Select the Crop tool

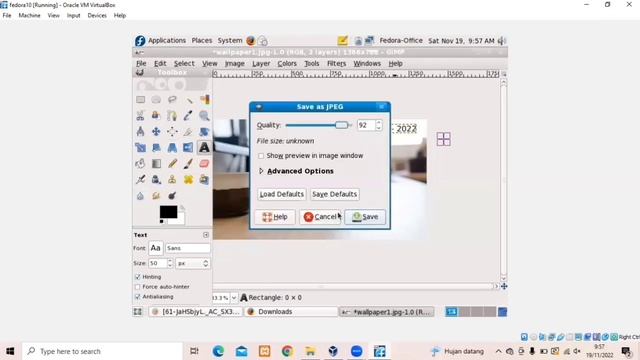tap(188, 131)
